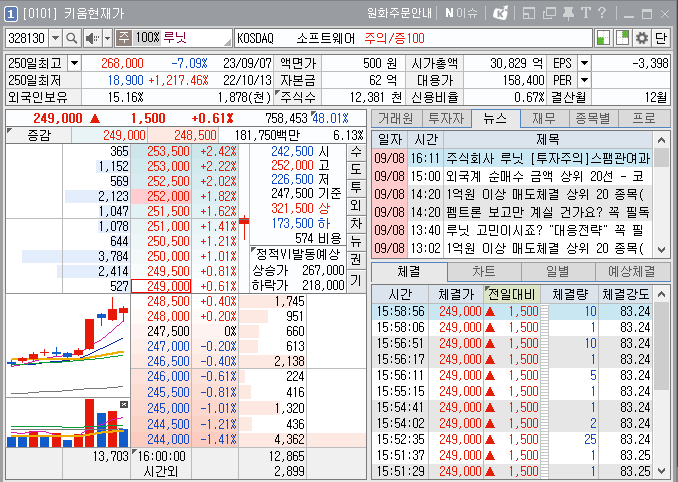The height and width of the screenshot is (482, 678).
Task: Click the daily candlestick mini chart
Action: (x=68, y=346)
